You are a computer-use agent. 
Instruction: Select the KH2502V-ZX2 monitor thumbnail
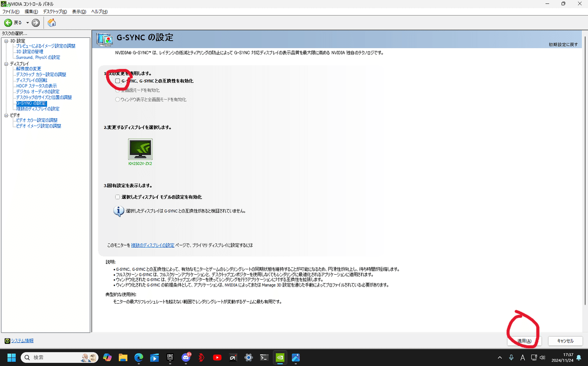(x=140, y=149)
